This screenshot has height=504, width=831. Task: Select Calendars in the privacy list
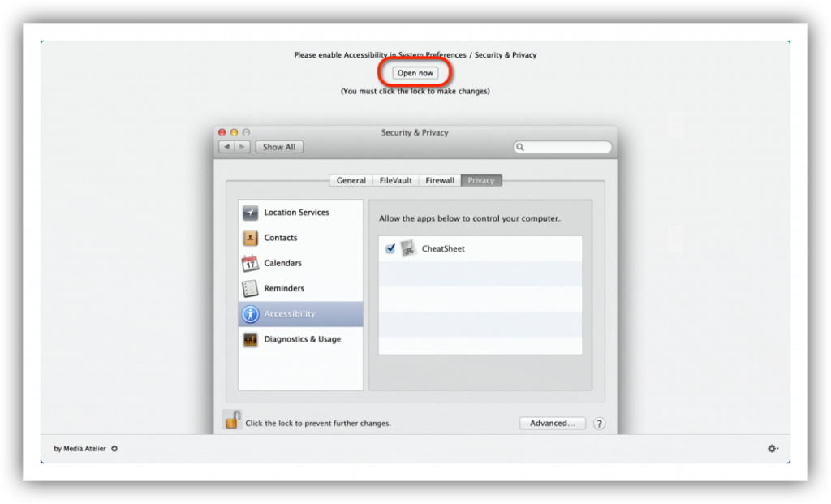[300, 264]
